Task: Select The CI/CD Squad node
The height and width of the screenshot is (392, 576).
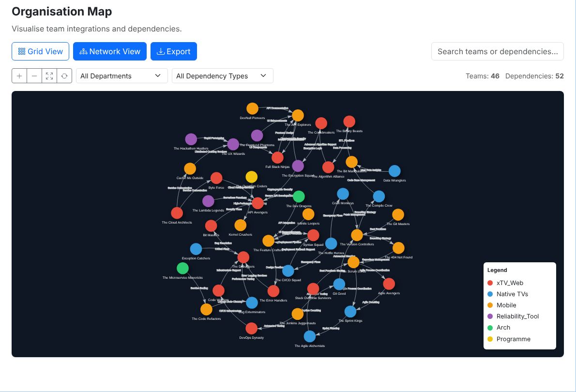Action: click(x=288, y=271)
